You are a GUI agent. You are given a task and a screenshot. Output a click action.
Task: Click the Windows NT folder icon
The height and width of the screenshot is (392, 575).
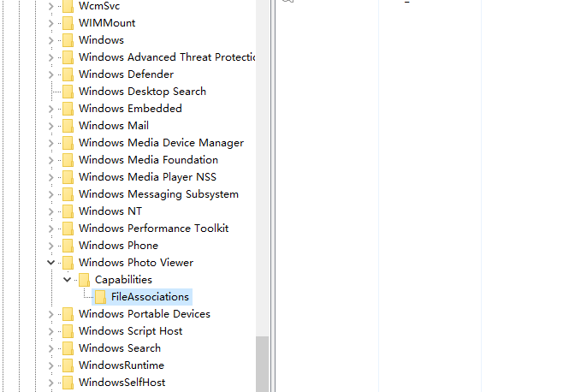click(x=68, y=211)
